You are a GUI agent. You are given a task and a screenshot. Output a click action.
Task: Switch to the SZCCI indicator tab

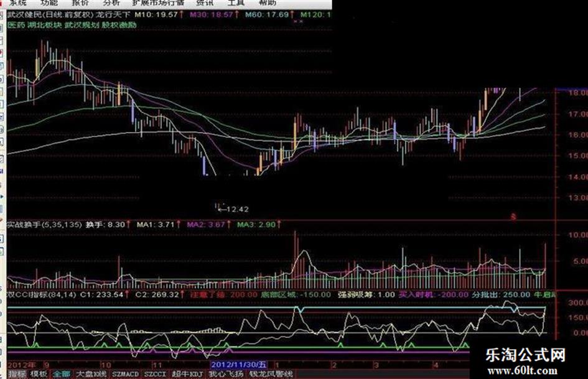coord(155,374)
